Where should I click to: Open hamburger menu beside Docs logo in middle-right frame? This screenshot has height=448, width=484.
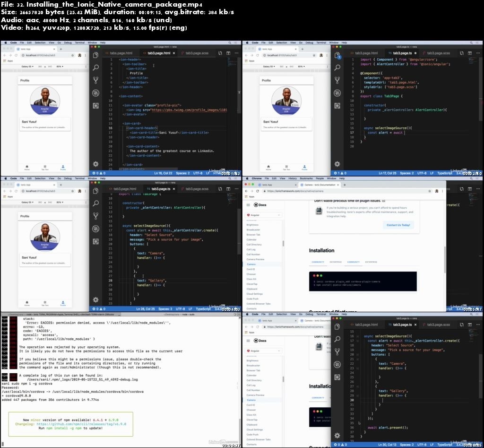click(x=248, y=205)
